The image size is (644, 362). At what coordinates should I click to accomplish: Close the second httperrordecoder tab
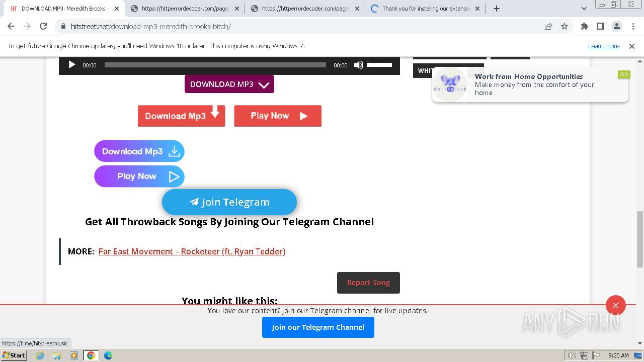237,9
